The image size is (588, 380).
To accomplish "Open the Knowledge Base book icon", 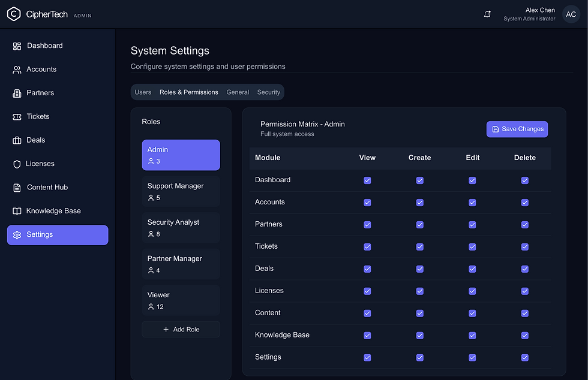I will pos(17,210).
